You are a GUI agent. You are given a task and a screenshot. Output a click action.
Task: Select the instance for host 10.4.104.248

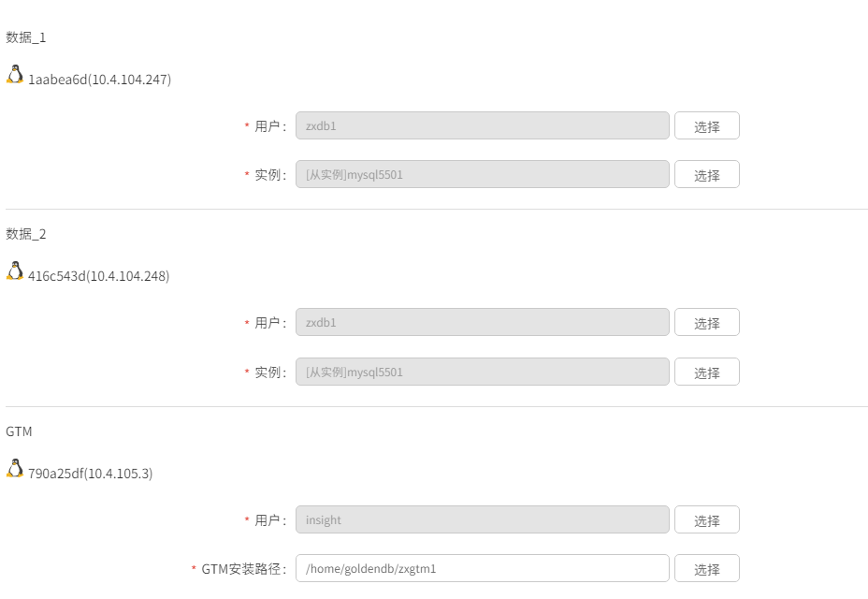[707, 372]
